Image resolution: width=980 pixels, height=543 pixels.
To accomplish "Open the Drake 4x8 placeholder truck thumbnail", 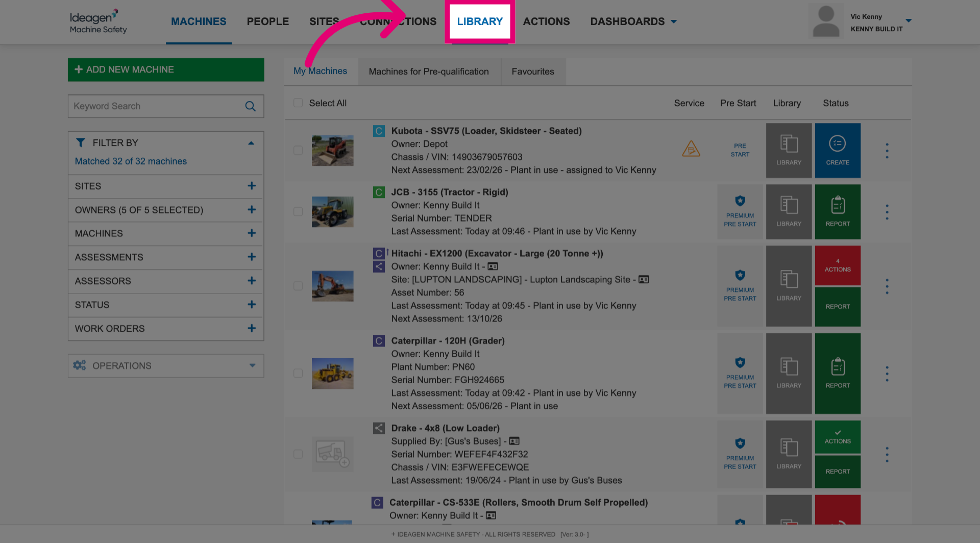I will (x=333, y=454).
